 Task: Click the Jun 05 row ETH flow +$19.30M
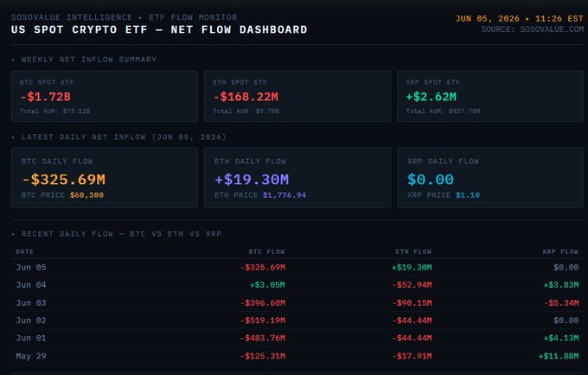click(412, 268)
